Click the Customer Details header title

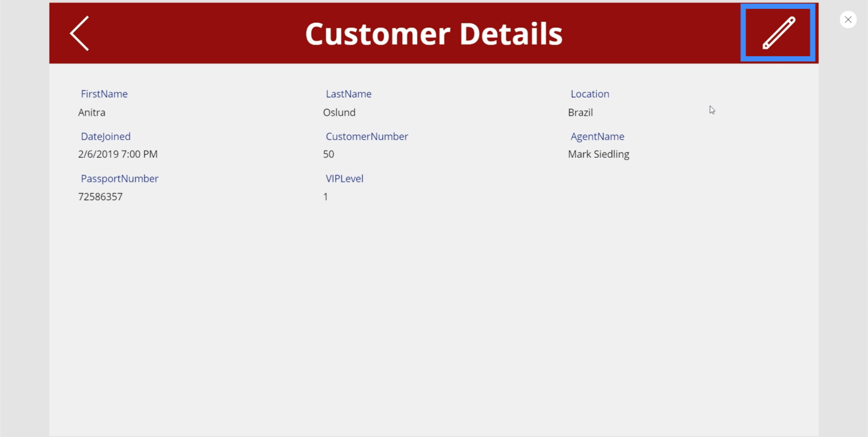(x=433, y=34)
